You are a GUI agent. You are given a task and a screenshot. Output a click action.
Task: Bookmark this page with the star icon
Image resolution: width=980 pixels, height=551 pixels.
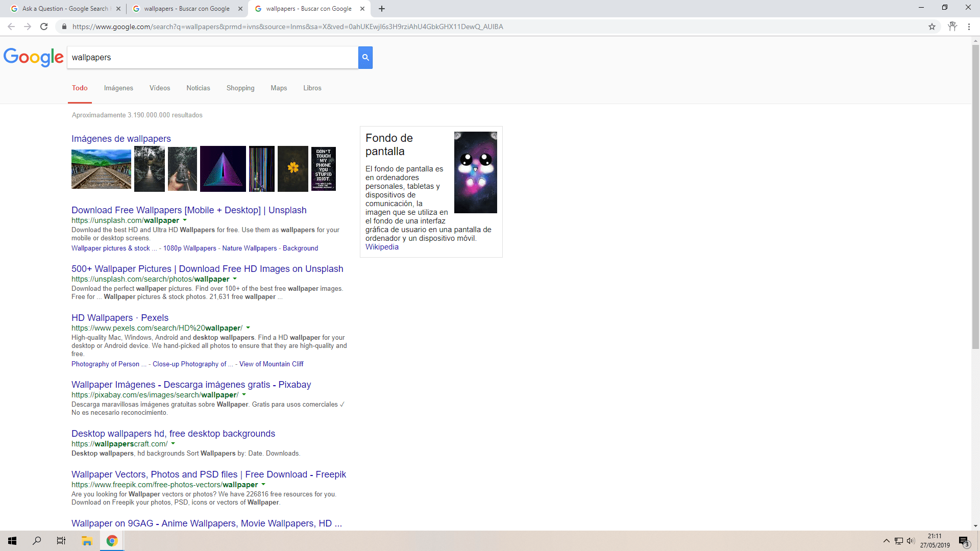pos(932,27)
